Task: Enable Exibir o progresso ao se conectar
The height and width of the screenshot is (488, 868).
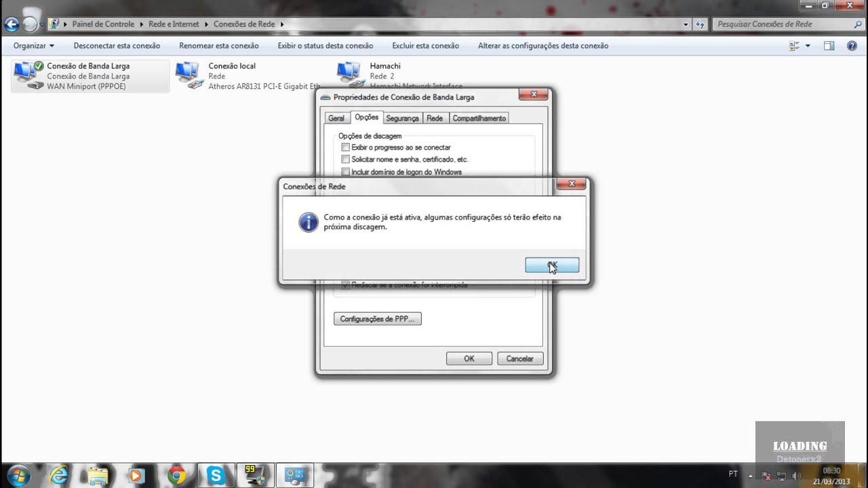Action: 346,148
